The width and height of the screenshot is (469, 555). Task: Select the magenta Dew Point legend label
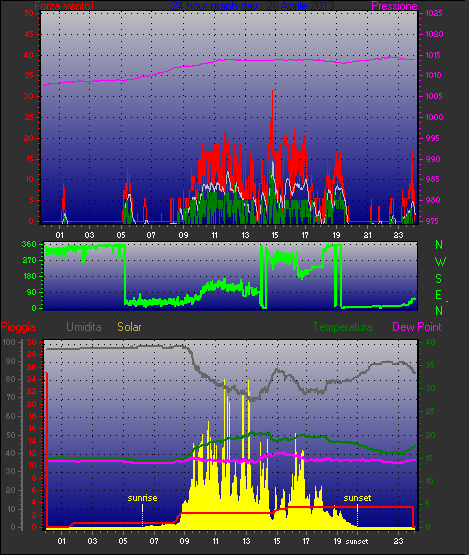pyautogui.click(x=417, y=327)
